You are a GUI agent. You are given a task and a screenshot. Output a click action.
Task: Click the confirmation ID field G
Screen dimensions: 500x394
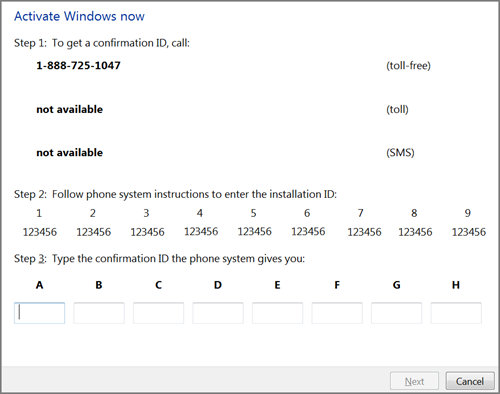pyautogui.click(x=396, y=313)
